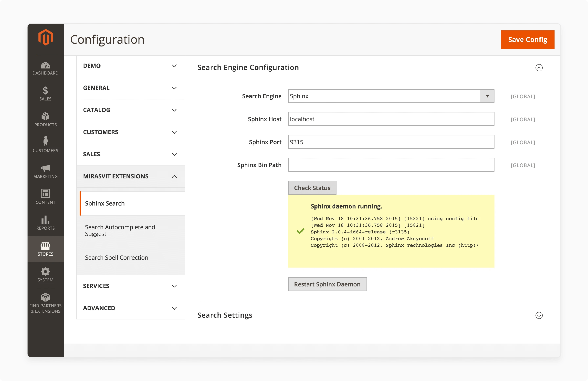Expand the CATALOG config group
Screen dimensions: 588x381
click(131, 110)
